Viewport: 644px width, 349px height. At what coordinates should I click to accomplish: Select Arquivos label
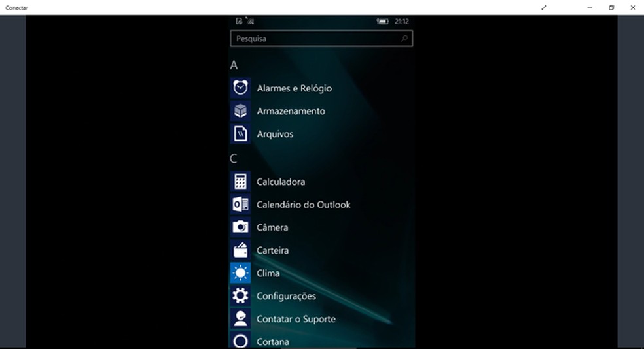point(275,134)
